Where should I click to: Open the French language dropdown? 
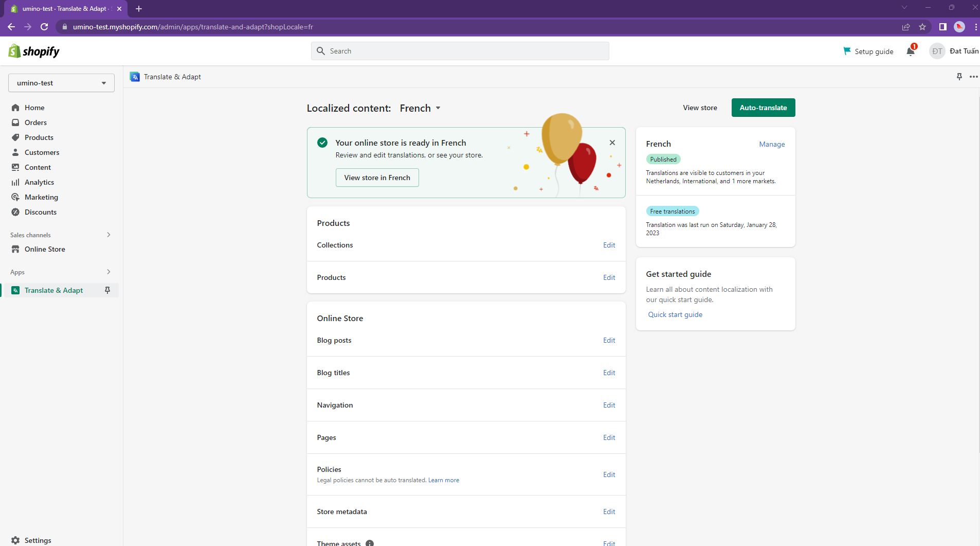pos(420,108)
